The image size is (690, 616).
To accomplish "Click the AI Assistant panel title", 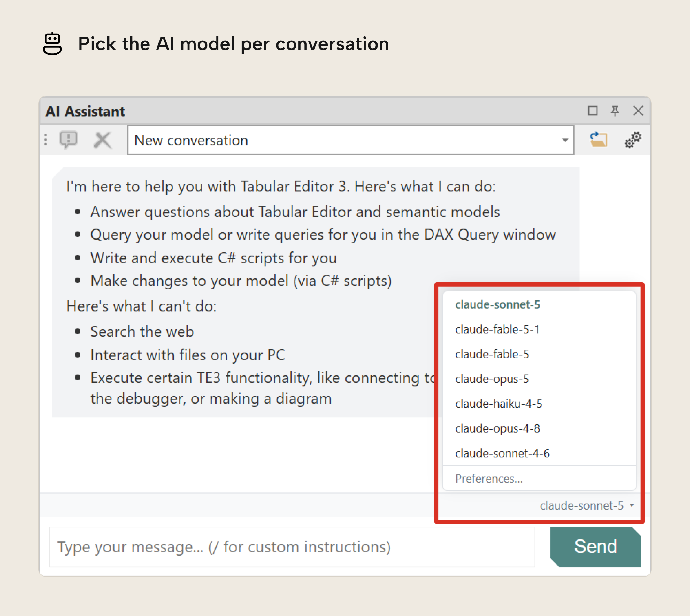I will click(x=85, y=112).
